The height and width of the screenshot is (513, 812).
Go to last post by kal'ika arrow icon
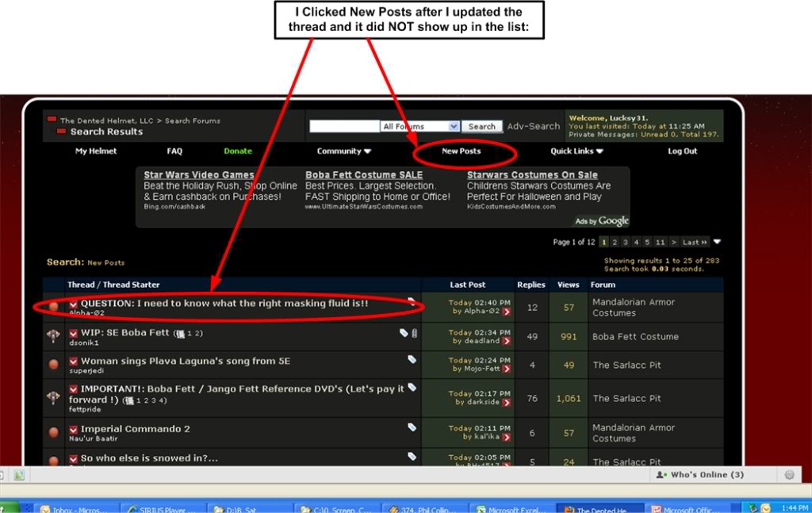click(507, 437)
